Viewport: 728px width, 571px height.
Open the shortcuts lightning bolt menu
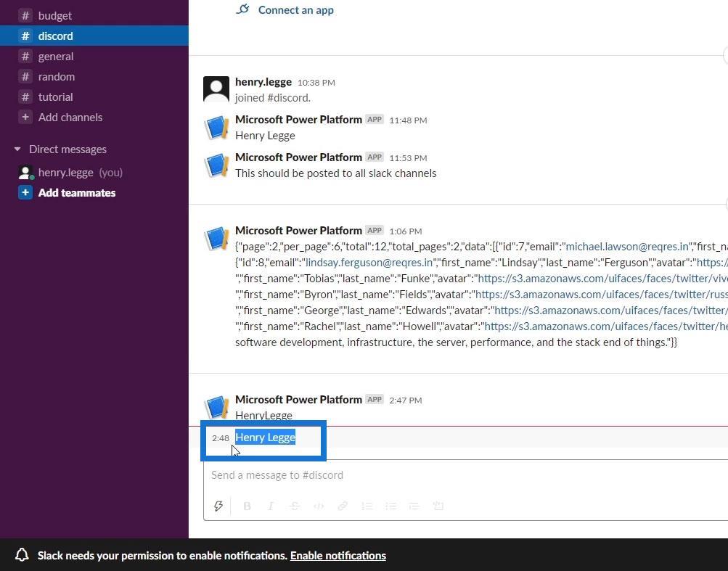[218, 506]
